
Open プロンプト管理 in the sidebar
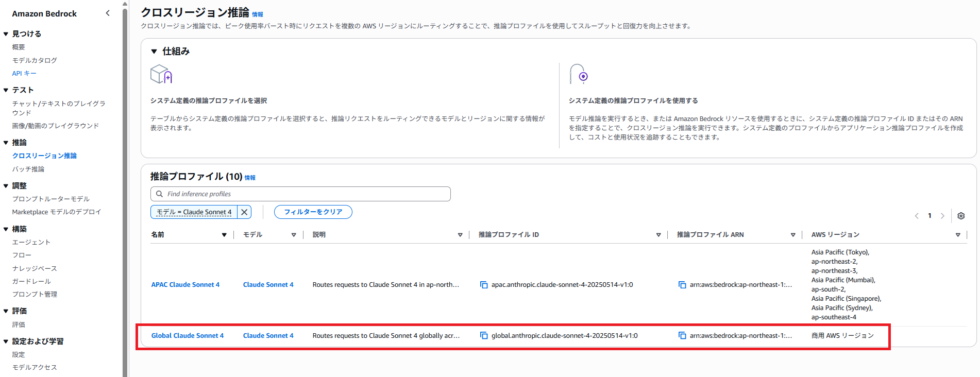[x=35, y=294]
